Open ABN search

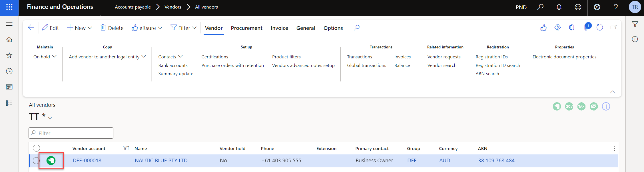point(487,73)
